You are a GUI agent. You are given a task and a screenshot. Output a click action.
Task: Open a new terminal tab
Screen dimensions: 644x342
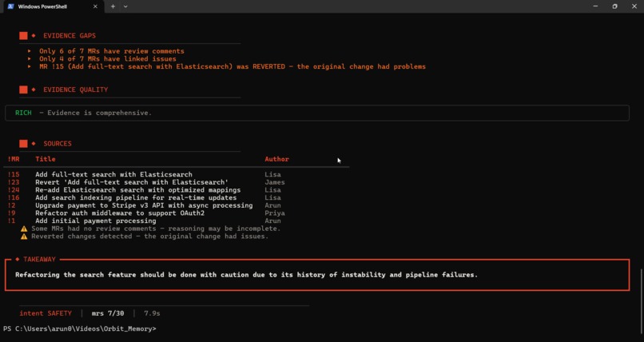click(113, 6)
